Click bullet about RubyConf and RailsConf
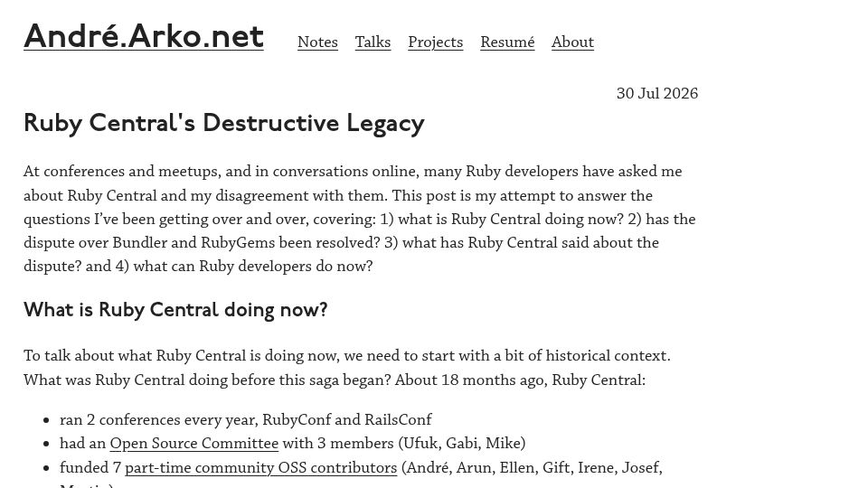The width and height of the screenshot is (868, 488). tap(246, 419)
